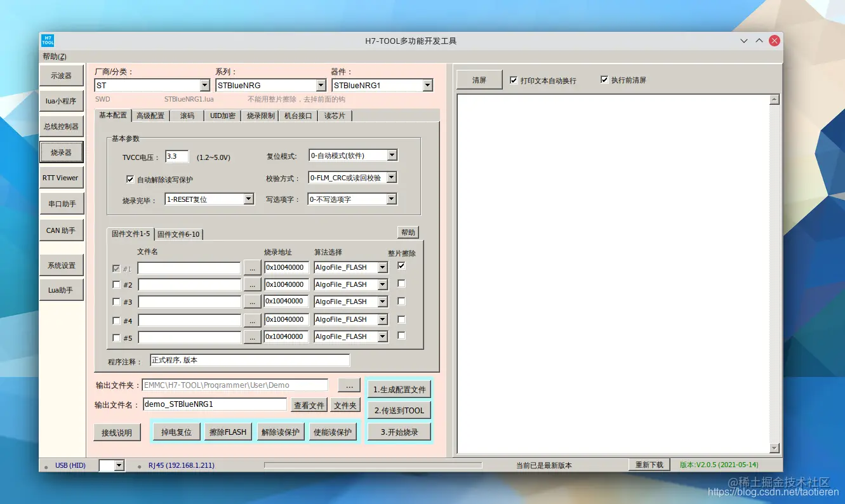Toggle 打印文本自动换行 checkbox
This screenshot has height=504, width=845.
[x=514, y=81]
